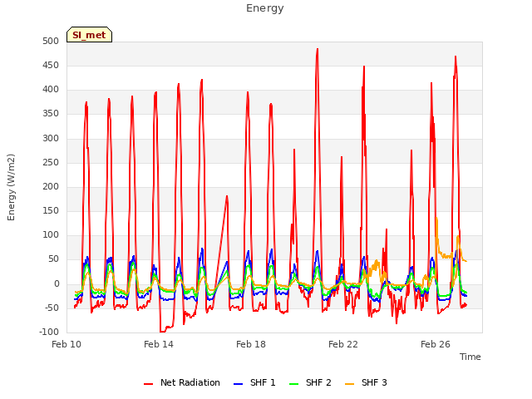
Task: Click the 'Feb 22' x-axis label
Action: pos(343,344)
